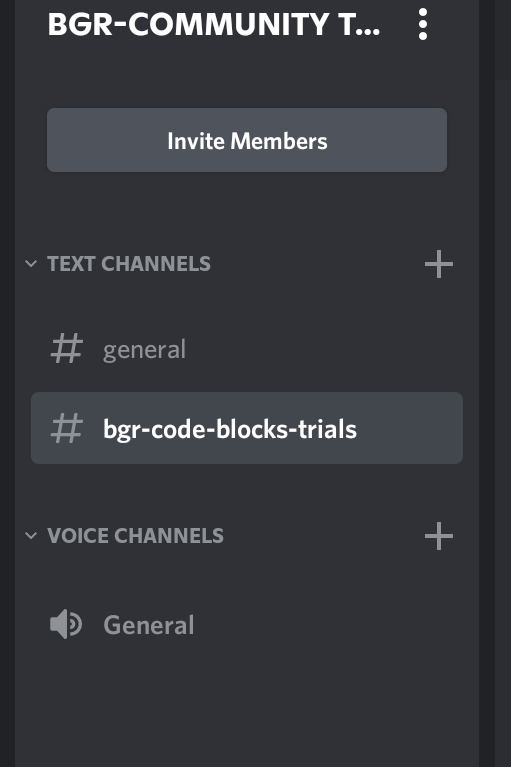Click the hash icon beside general

(67, 348)
